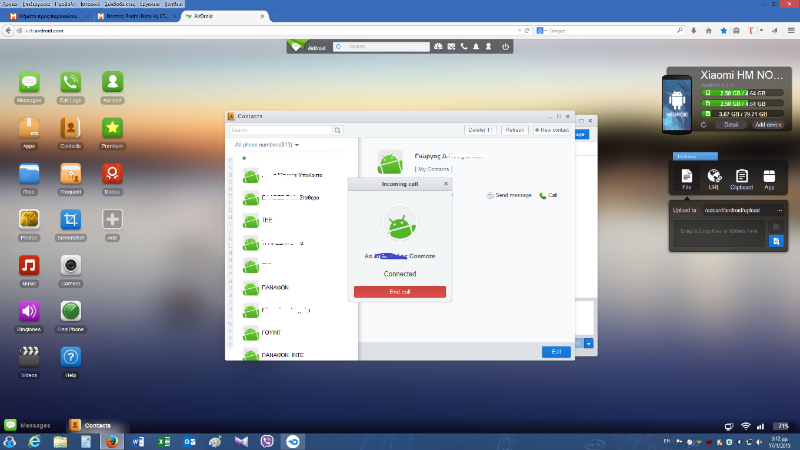Open the Ringtones icon
This screenshot has height=450, width=800.
(x=29, y=311)
